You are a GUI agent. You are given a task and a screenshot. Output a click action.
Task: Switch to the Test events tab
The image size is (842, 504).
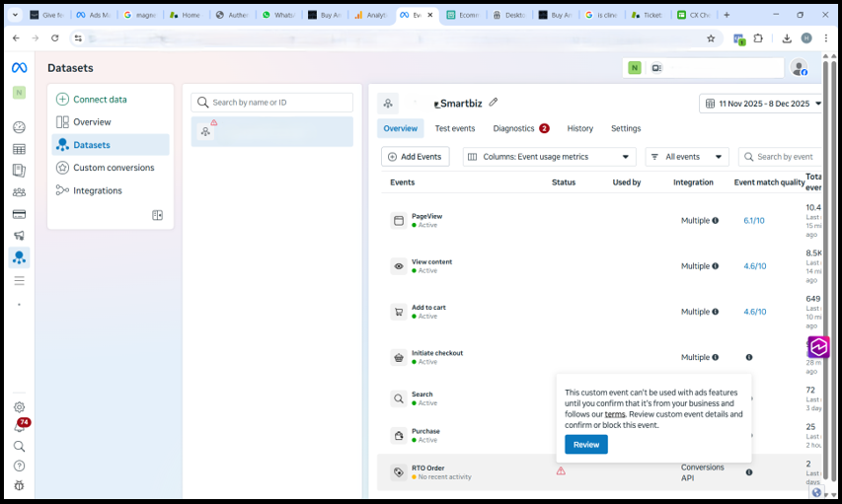coord(455,128)
